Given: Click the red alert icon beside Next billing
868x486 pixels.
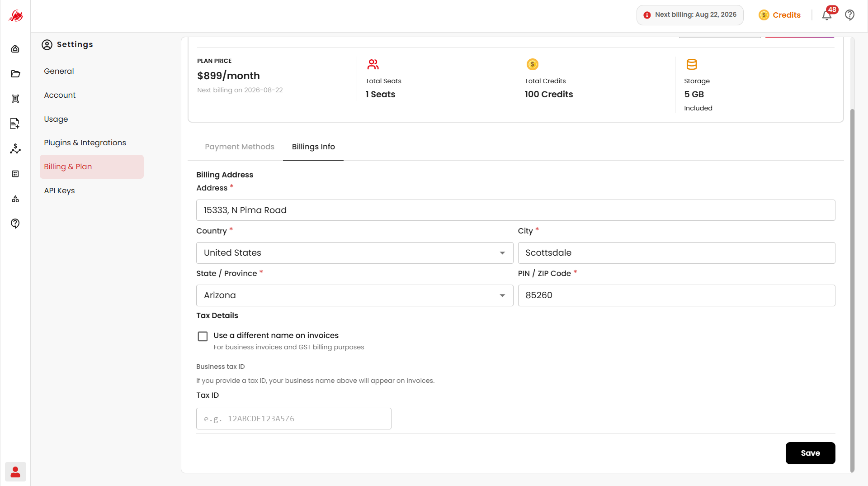Looking at the screenshot, I should click(x=647, y=15).
